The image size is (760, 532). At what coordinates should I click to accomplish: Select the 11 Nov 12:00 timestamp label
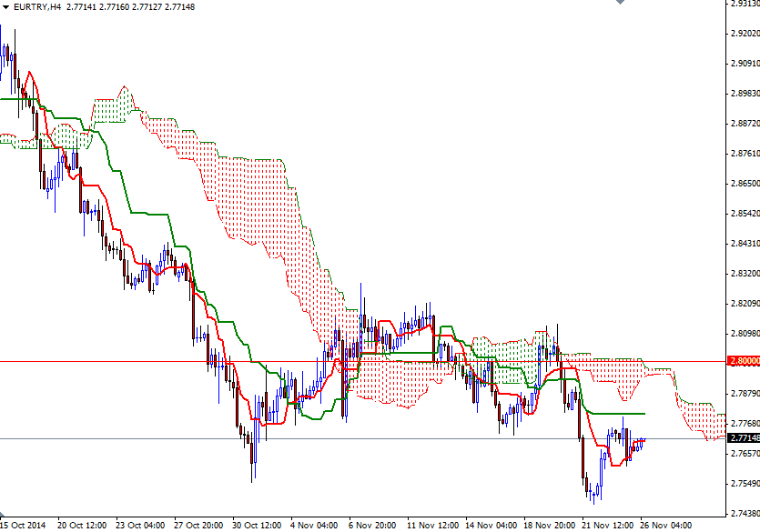[432, 525]
